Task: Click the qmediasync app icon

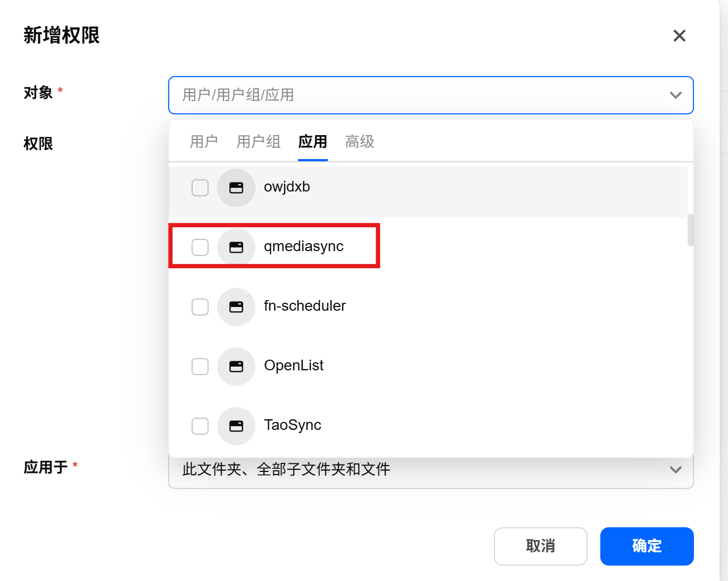Action: (x=236, y=247)
